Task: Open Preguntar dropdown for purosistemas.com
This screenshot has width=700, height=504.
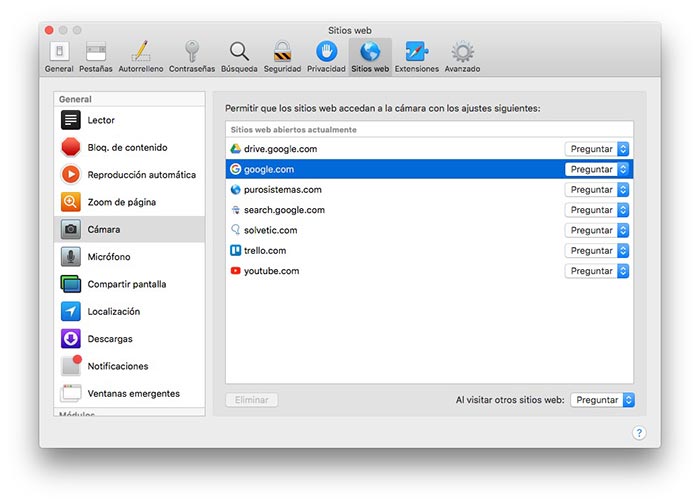Action: 597,190
